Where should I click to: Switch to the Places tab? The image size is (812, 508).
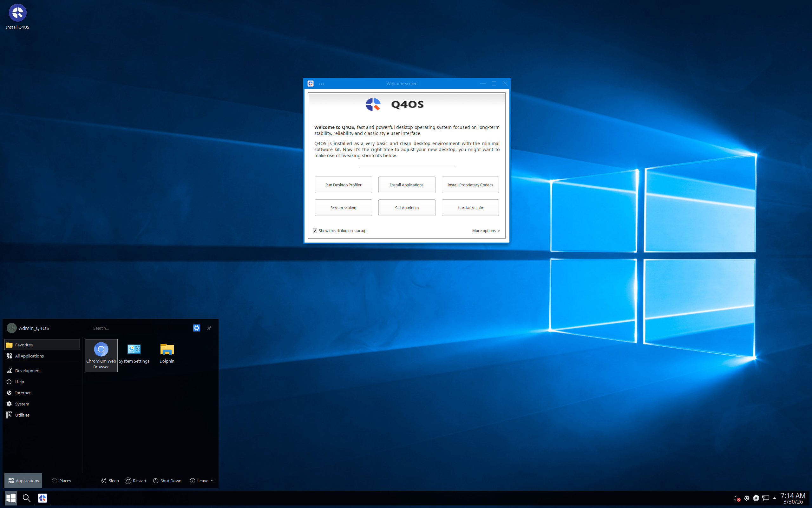(62, 481)
